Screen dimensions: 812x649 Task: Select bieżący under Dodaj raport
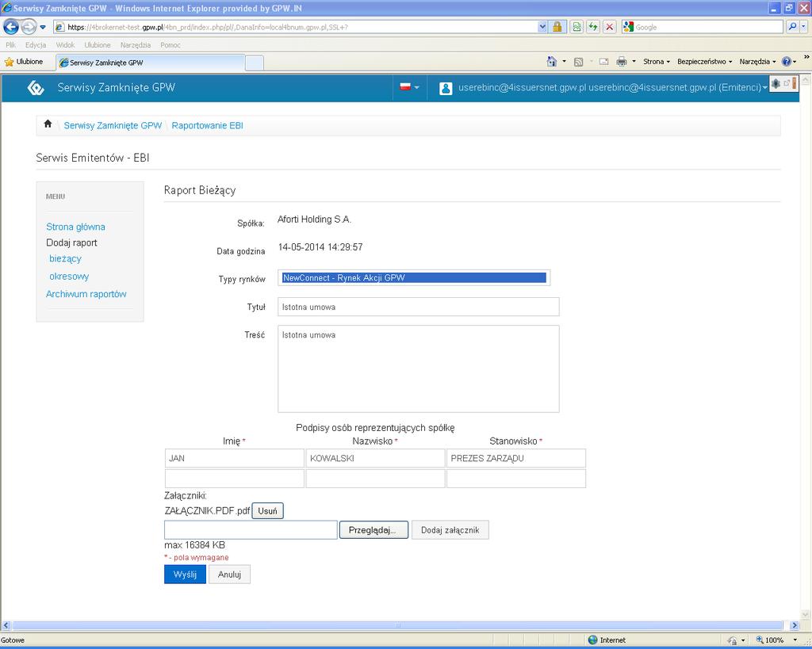(x=65, y=258)
